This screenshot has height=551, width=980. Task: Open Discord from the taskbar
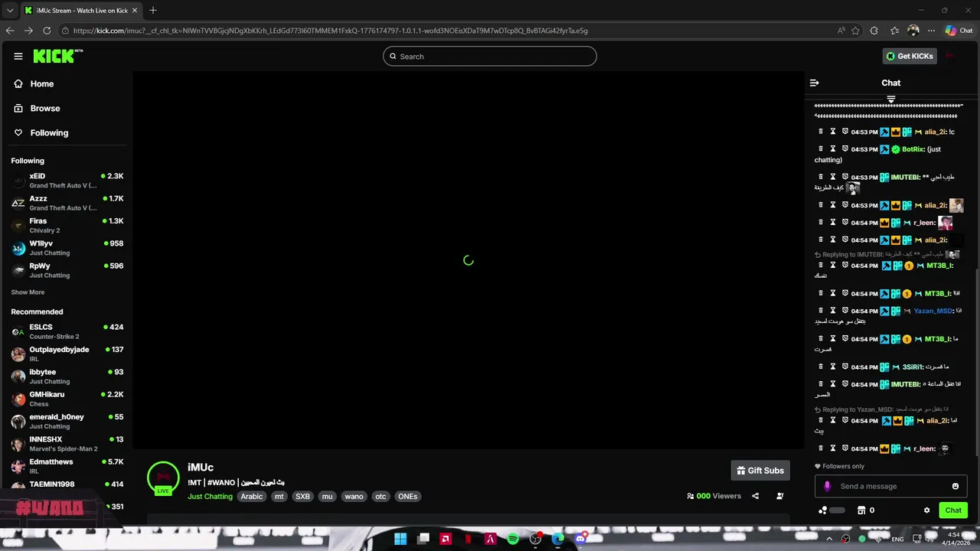click(580, 539)
